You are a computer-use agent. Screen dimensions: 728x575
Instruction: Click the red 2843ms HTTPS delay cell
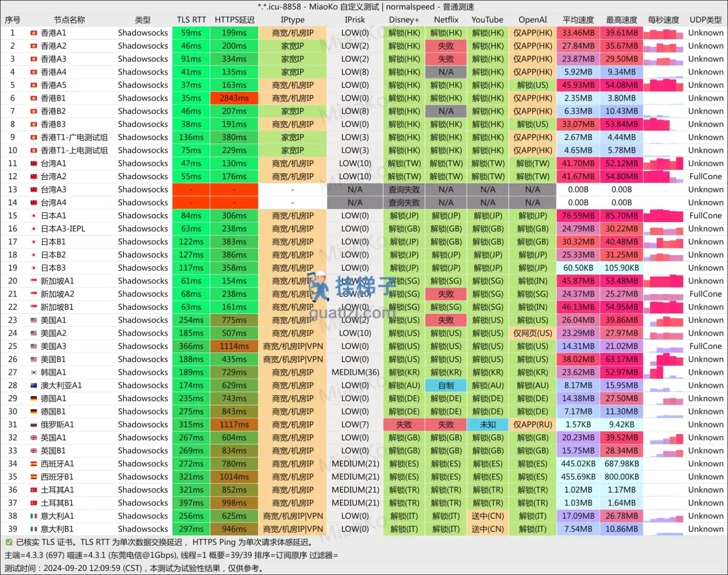234,98
